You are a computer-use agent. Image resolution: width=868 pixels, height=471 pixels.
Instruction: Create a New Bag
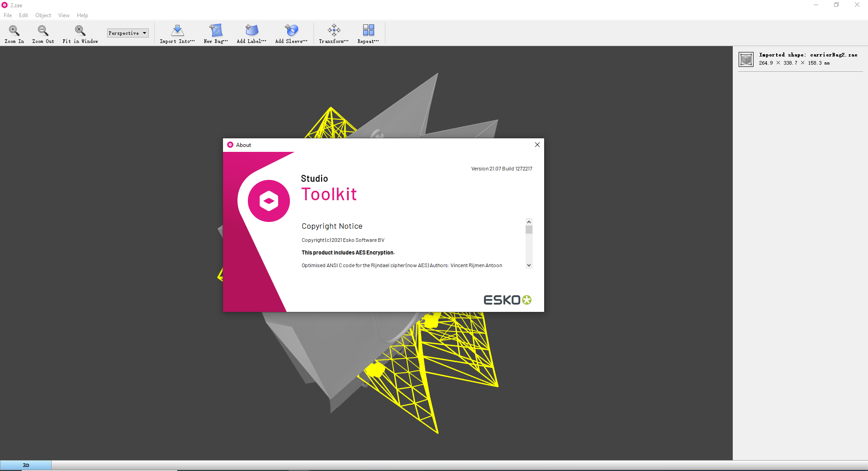click(x=216, y=33)
